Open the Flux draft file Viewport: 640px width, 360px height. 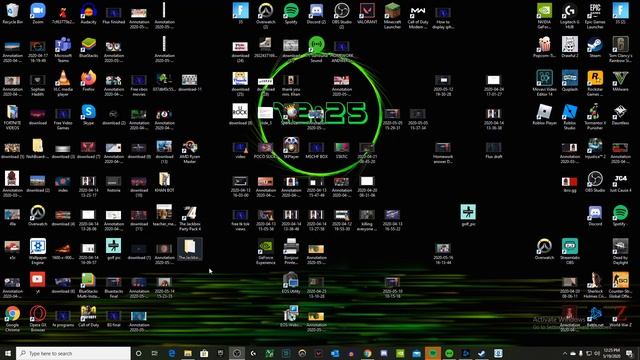tap(493, 150)
